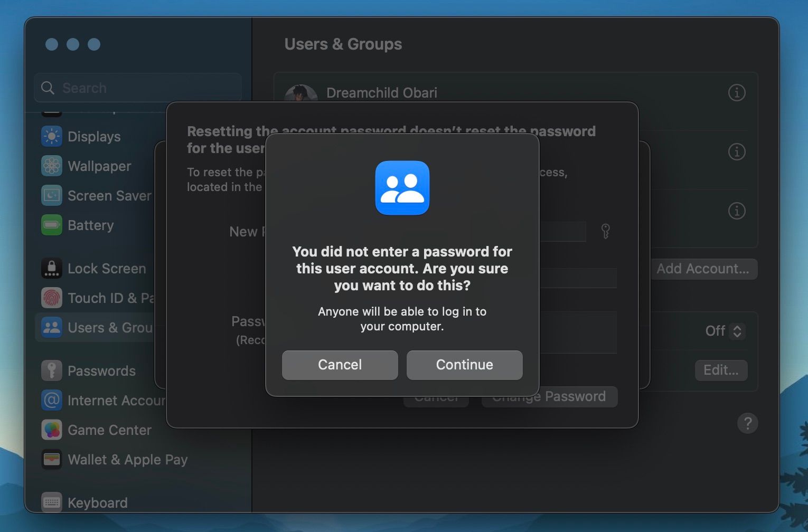Open Lock Screen settings
The width and height of the screenshot is (808, 532).
click(107, 268)
